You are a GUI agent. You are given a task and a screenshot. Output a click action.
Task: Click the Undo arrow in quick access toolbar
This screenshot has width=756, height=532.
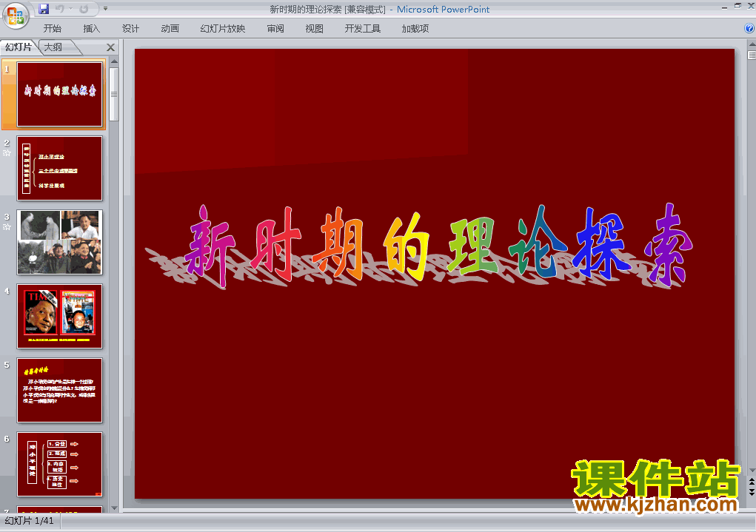[x=60, y=9]
